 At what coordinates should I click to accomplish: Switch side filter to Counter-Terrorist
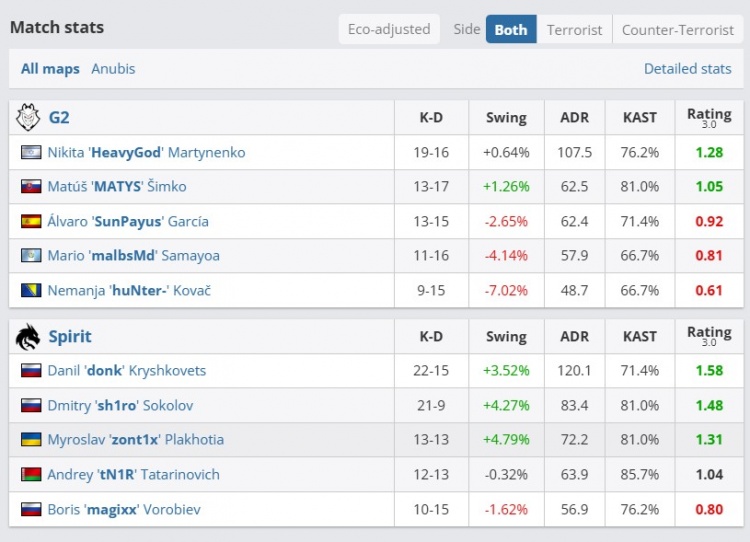click(677, 29)
